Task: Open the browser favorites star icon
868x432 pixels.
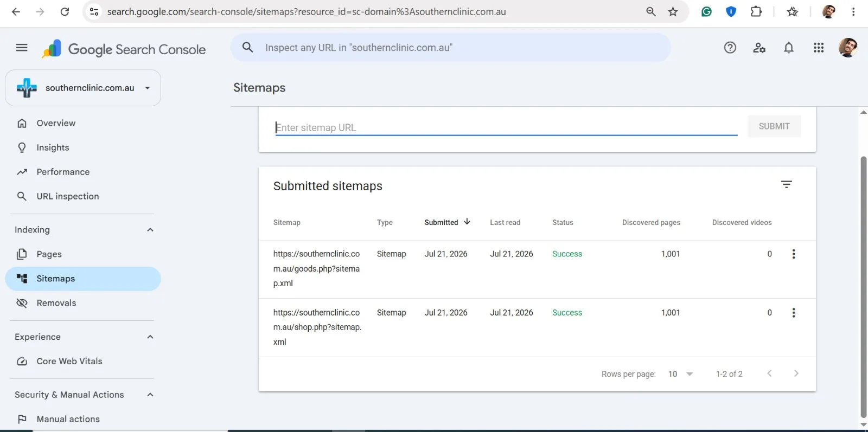Action: click(x=792, y=11)
